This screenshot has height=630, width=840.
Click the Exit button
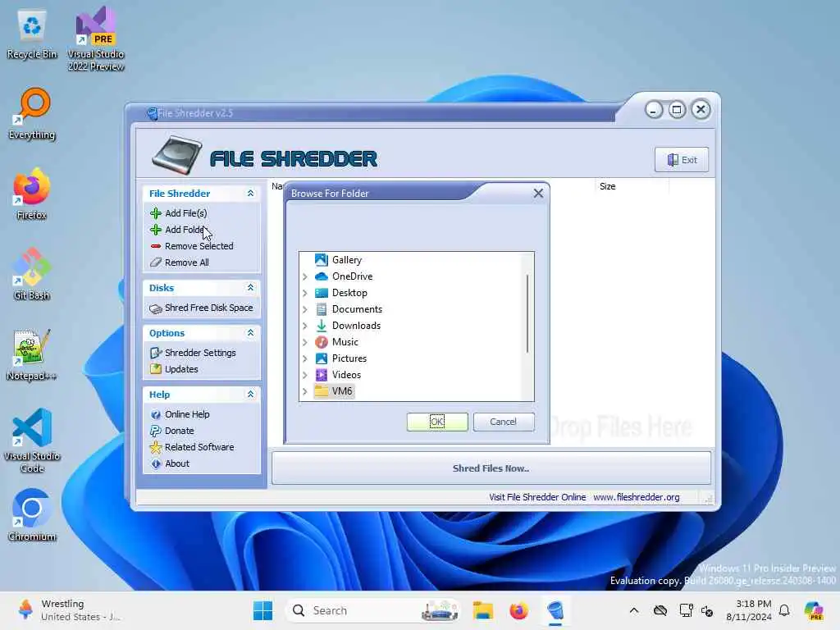[682, 160]
